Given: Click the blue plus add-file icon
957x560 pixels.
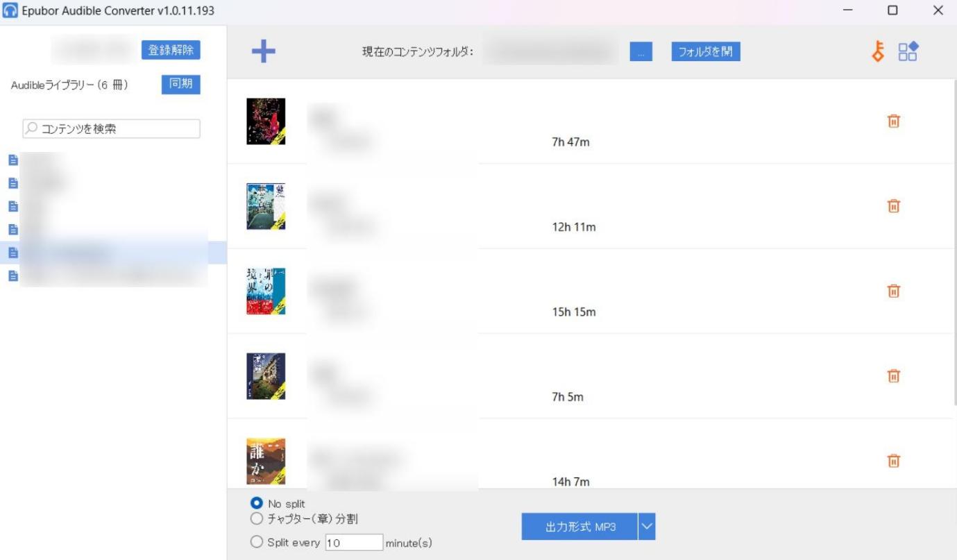Looking at the screenshot, I should [263, 51].
